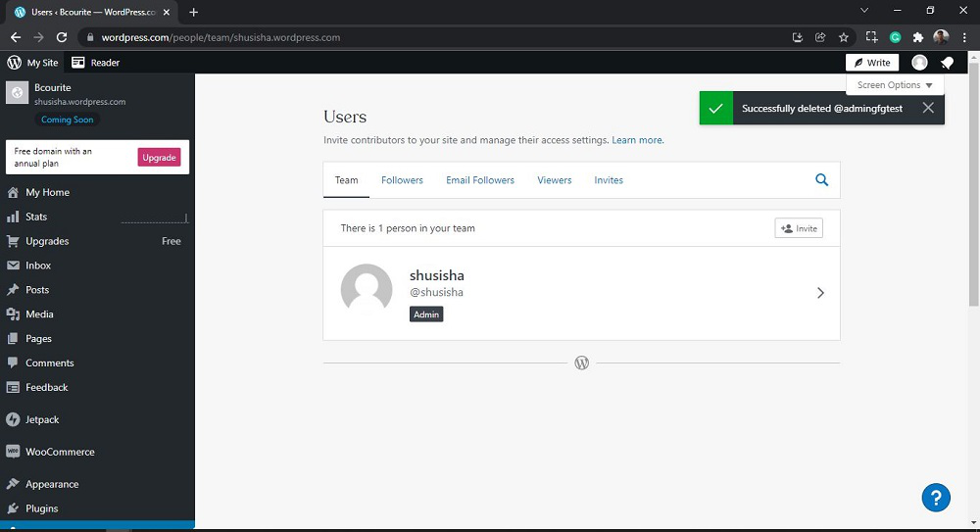Image resolution: width=980 pixels, height=532 pixels.
Task: Click the browser forward arrow
Action: 39,37
